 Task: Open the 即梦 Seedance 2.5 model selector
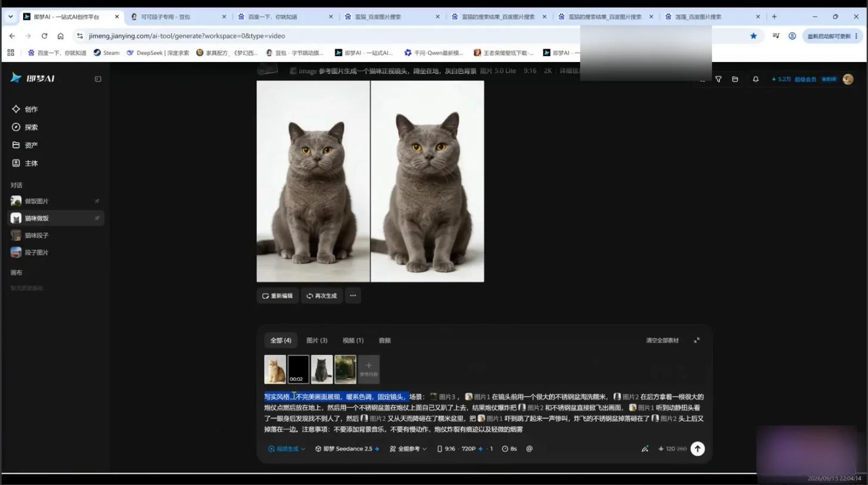coord(347,449)
